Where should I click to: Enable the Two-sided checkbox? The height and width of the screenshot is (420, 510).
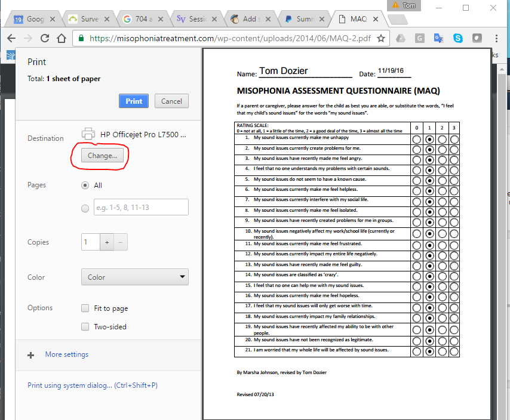pos(85,327)
